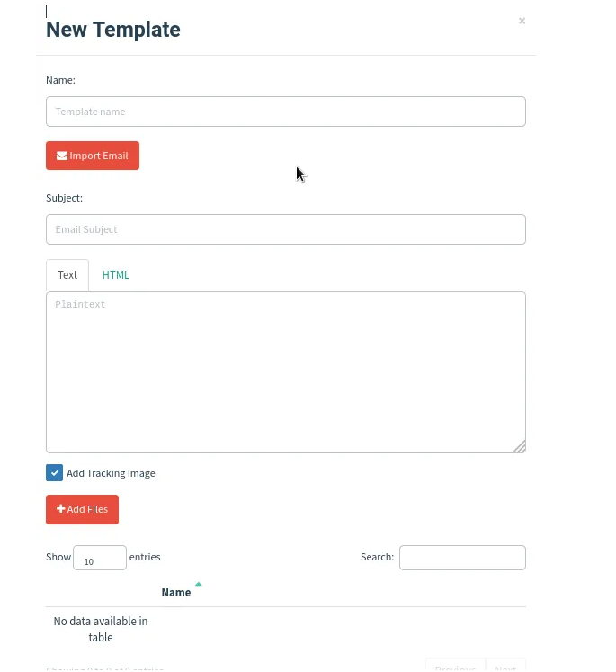This screenshot has width=616, height=672.
Task: Click the plus icon on Add Files
Action: (x=61, y=508)
